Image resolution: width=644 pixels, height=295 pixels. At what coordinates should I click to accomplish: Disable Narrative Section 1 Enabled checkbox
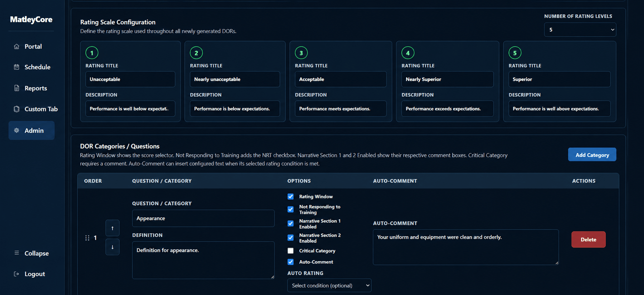point(291,224)
